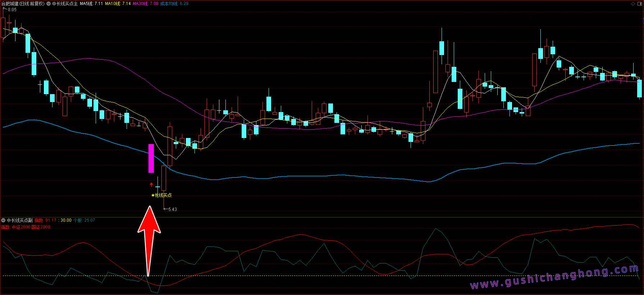This screenshot has height=295, width=644.
Task: Click the yellow star 长线买点 marker
Action: click(161, 195)
